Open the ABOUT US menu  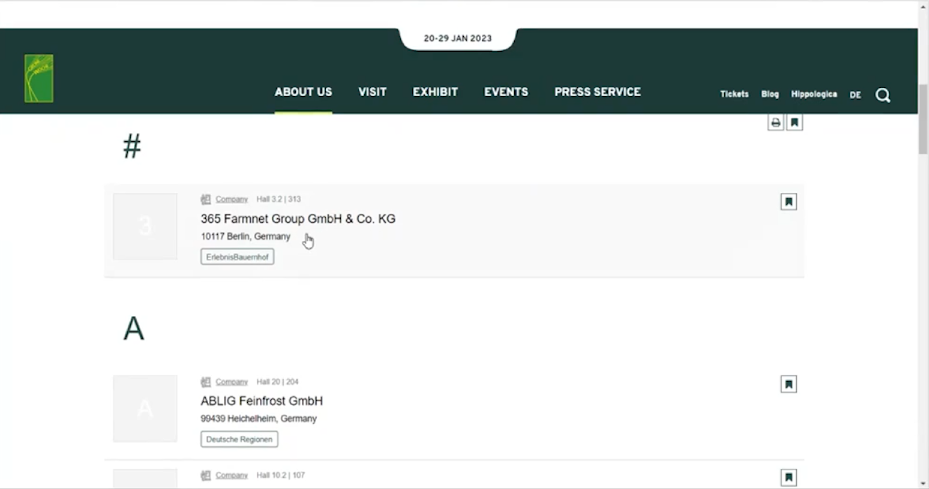(303, 92)
